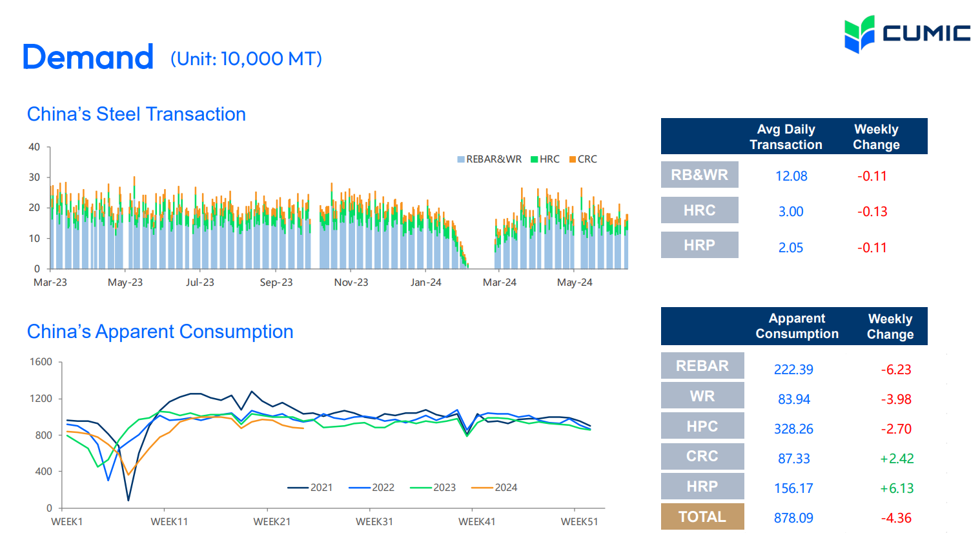This screenshot has height=540, width=980.
Task: Click the CUMIC leaf logo icon
Action: pyautogui.click(x=859, y=34)
